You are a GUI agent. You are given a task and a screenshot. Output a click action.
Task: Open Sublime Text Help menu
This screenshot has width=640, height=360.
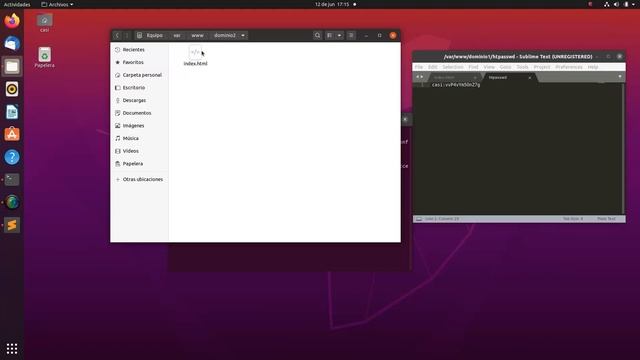(x=593, y=67)
